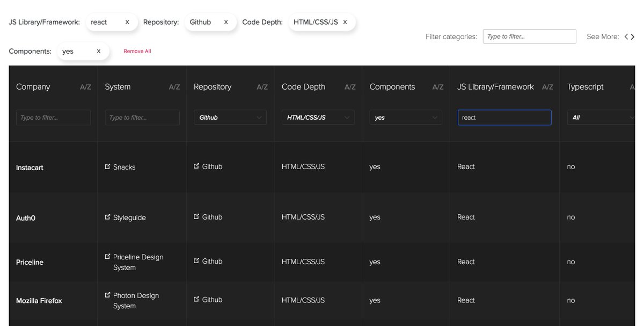The height and width of the screenshot is (326, 644).
Task: Click Components yes in the Instacart row
Action: coord(375,167)
